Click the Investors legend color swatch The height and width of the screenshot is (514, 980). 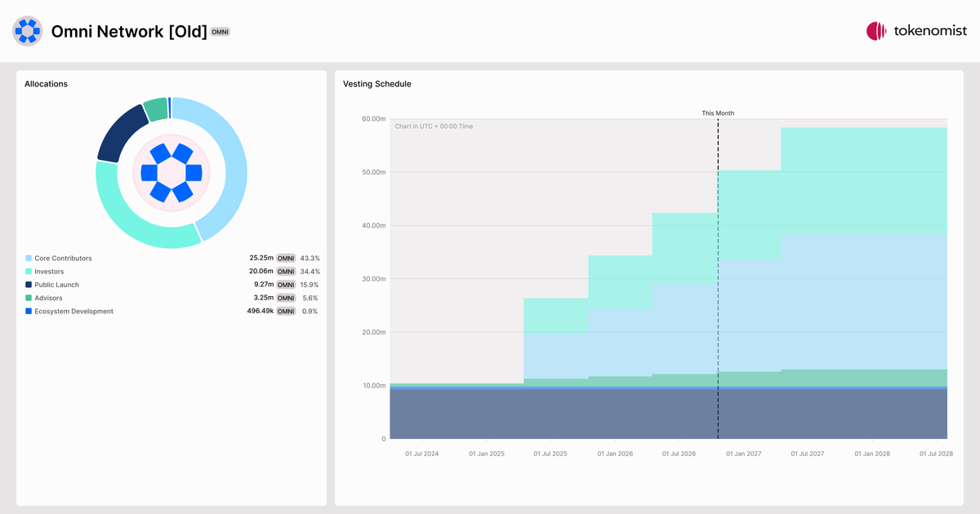pyautogui.click(x=29, y=272)
